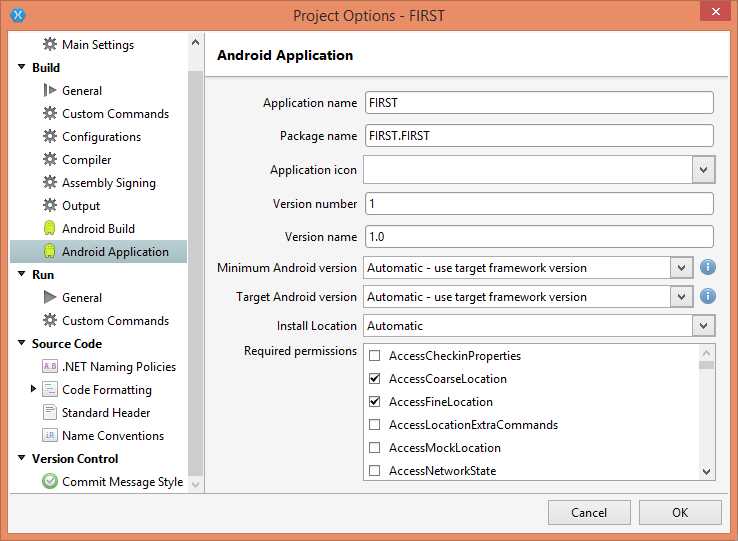Click the Android robot icon for Android Application
Image resolution: width=738 pixels, height=541 pixels.
49,251
